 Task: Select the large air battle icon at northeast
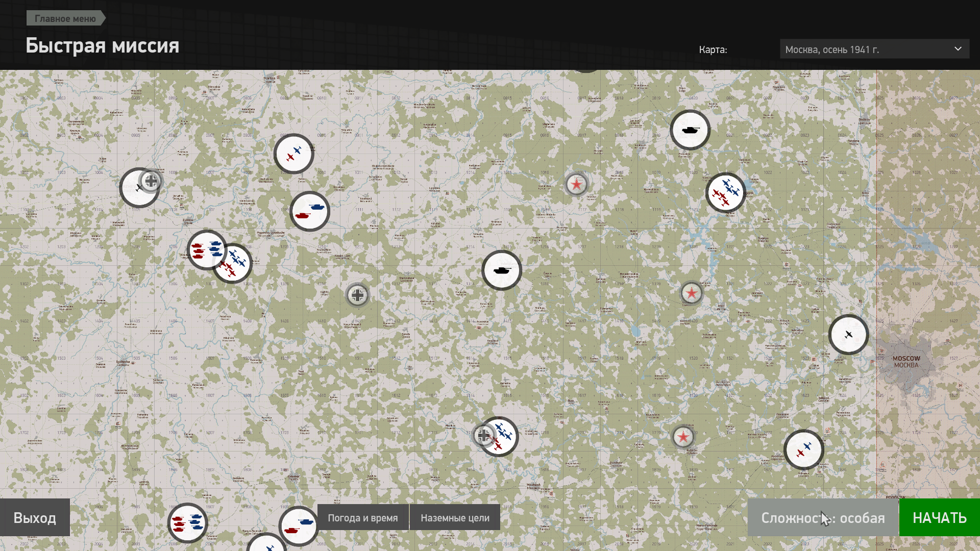[x=726, y=193]
